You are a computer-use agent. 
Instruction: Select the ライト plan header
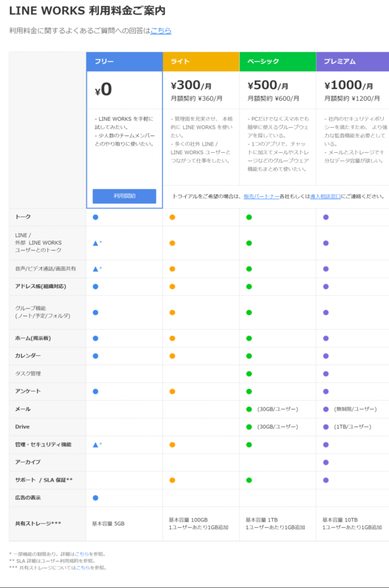pos(201,61)
